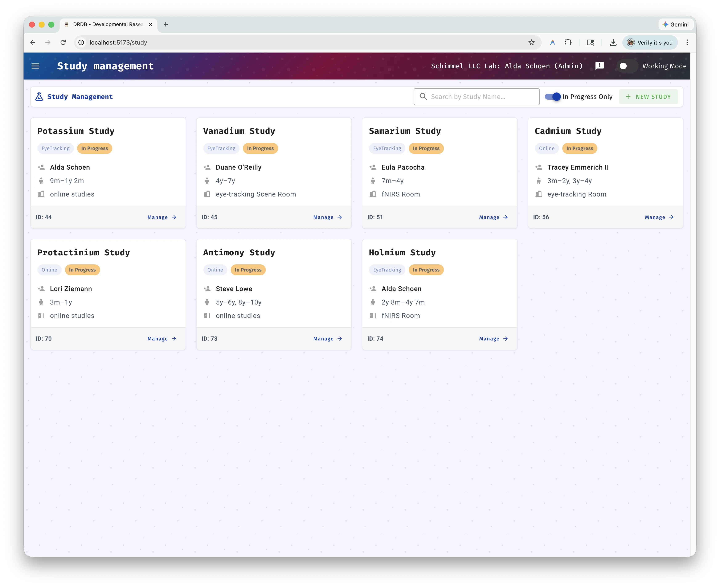
Task: Click person icon beside Steve Lowe
Action: [207, 289]
